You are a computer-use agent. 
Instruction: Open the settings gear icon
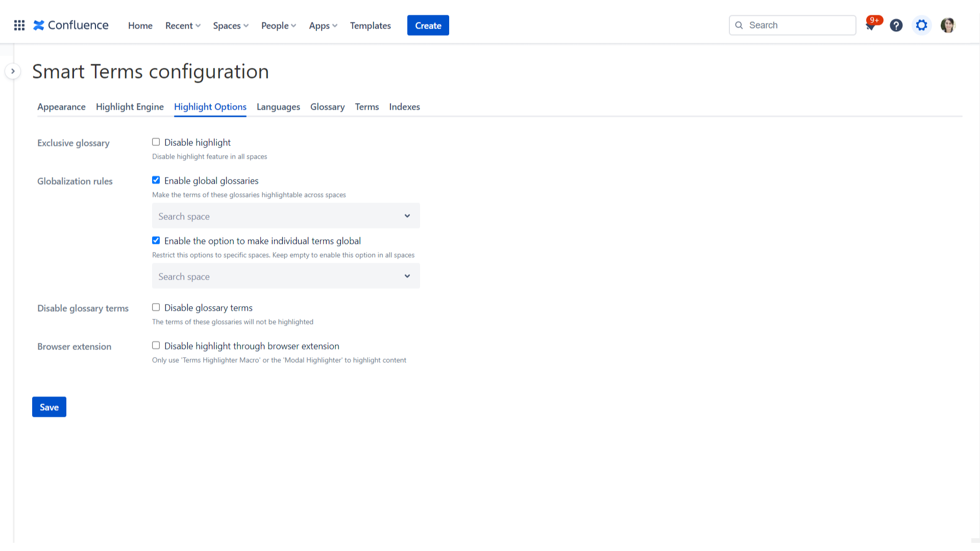(x=921, y=26)
